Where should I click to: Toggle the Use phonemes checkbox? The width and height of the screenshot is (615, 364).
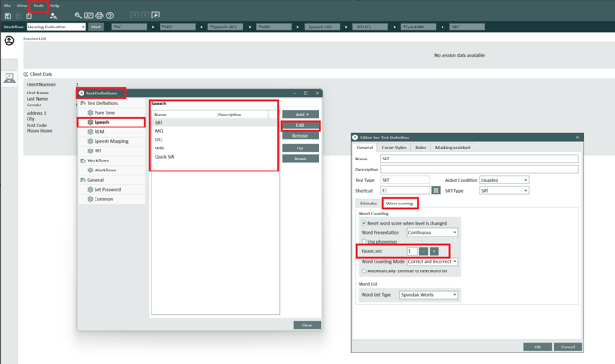pos(364,242)
